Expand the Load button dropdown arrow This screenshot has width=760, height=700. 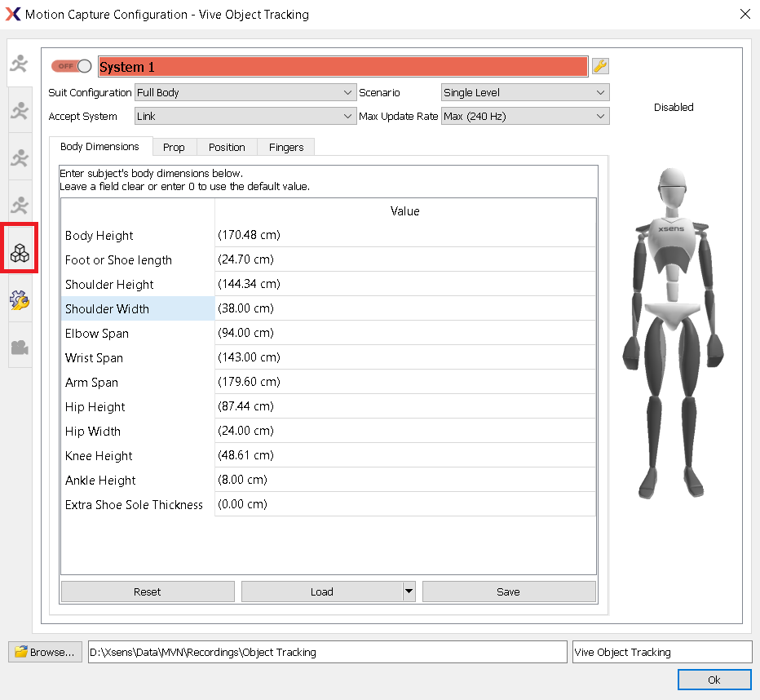point(409,591)
